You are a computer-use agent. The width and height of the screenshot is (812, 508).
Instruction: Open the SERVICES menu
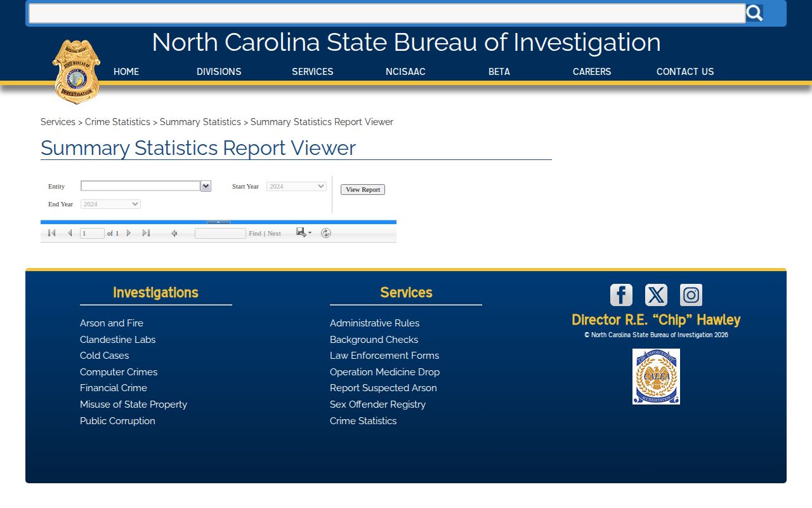point(313,72)
